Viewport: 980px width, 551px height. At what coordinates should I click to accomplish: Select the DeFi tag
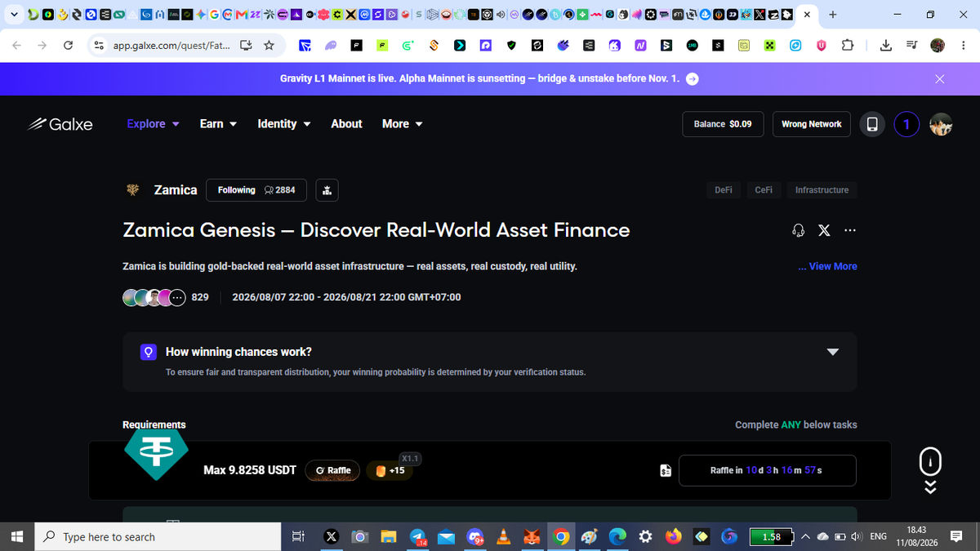click(724, 190)
